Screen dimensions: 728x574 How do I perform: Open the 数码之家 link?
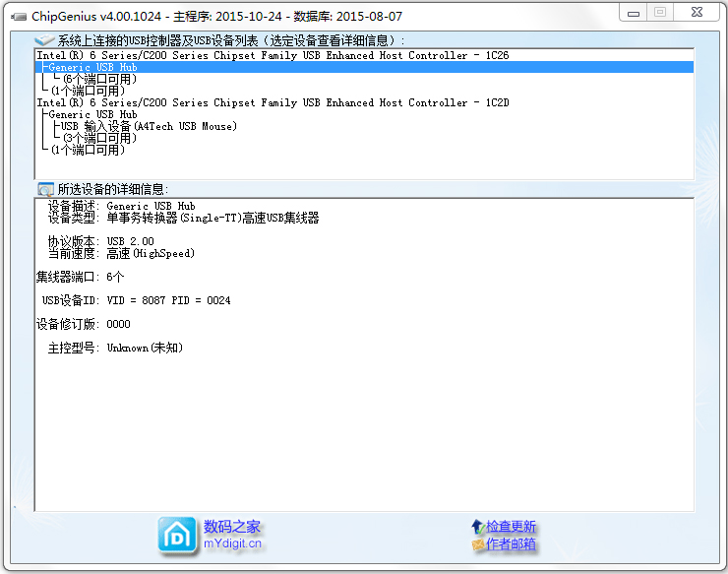pyautogui.click(x=231, y=527)
